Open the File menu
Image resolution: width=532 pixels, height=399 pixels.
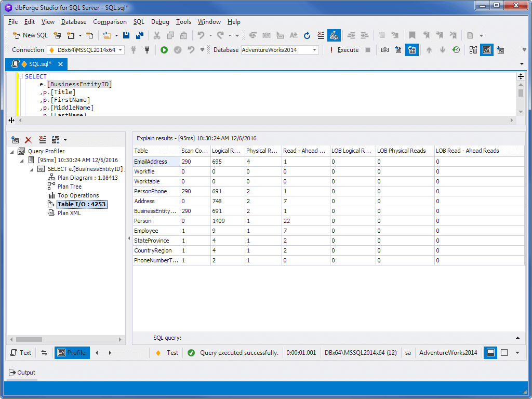tap(13, 22)
